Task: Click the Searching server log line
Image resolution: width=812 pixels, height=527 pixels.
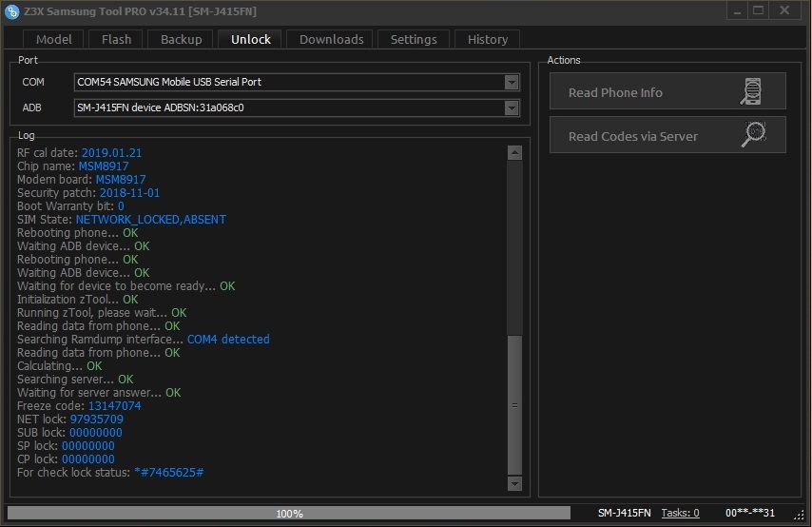Action: 75,380
